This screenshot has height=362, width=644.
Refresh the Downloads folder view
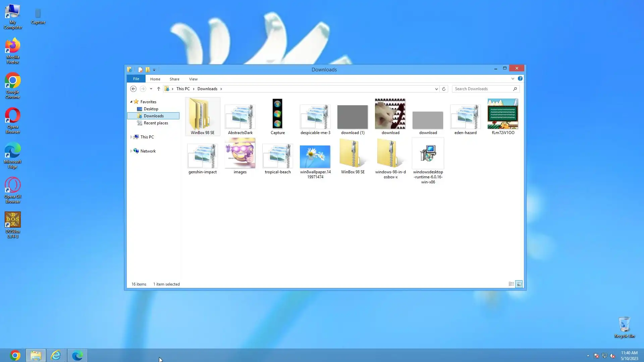444,89
